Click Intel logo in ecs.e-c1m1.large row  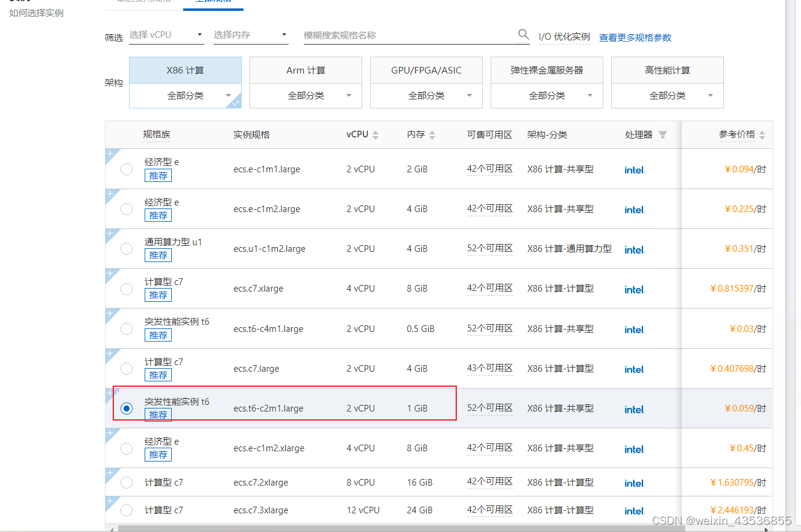tap(634, 170)
